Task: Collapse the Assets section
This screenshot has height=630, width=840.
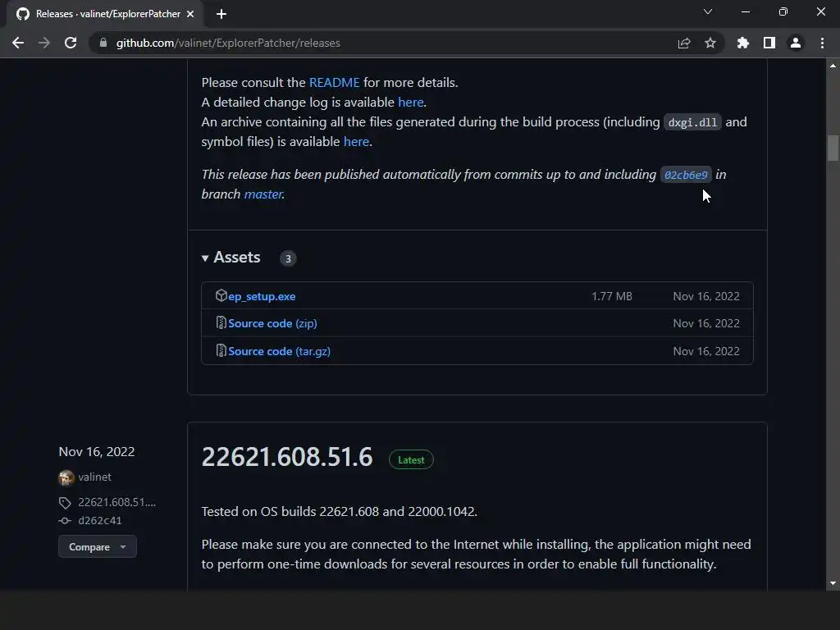Action: tap(231, 258)
